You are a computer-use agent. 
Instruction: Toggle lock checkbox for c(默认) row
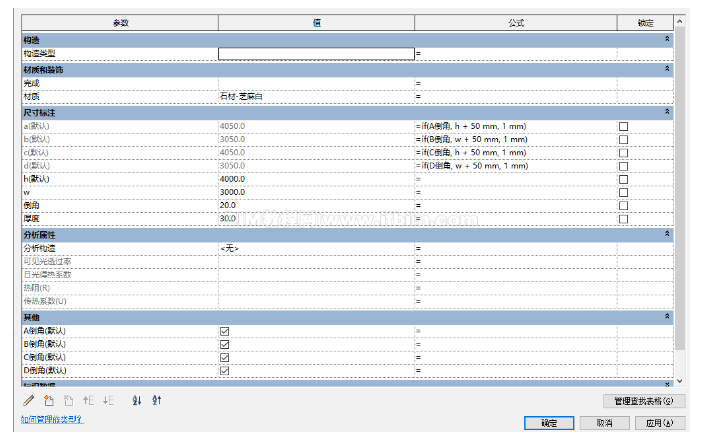coord(623,153)
